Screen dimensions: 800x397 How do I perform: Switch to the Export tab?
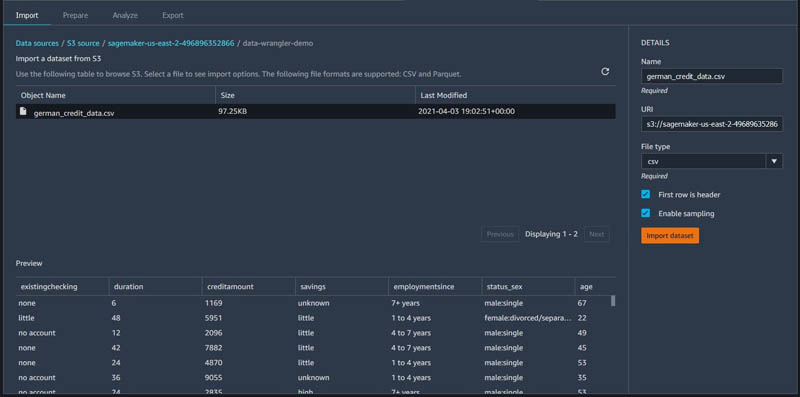[x=173, y=15]
